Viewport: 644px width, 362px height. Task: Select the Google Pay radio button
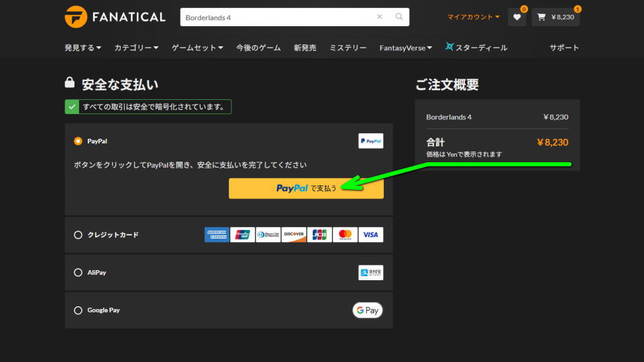(x=78, y=310)
